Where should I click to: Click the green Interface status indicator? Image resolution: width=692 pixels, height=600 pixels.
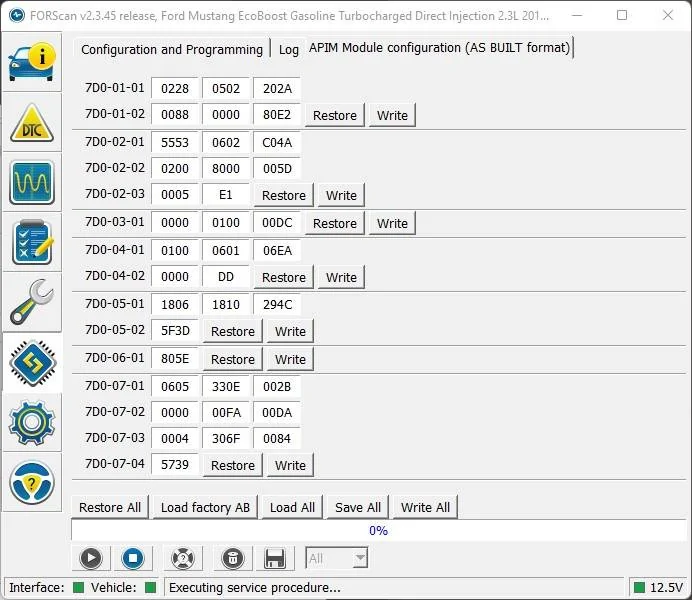pyautogui.click(x=78, y=587)
